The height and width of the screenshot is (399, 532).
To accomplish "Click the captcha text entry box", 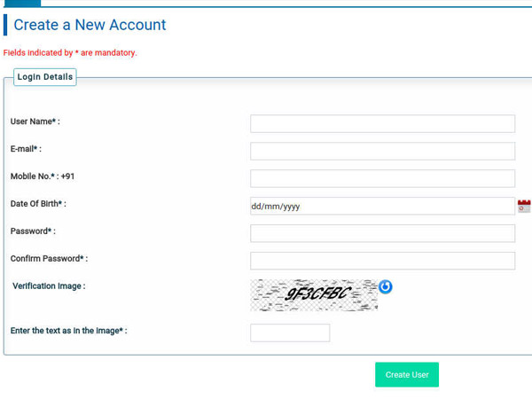I will (x=290, y=332).
